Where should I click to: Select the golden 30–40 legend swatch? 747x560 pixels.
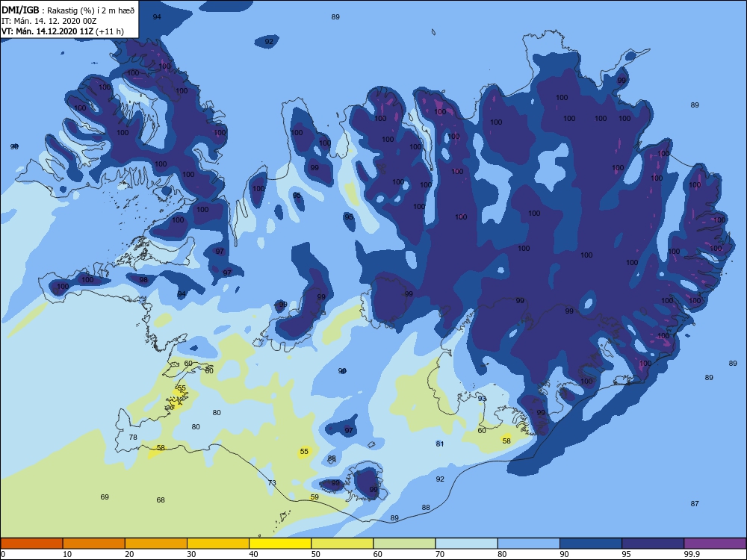[218, 544]
